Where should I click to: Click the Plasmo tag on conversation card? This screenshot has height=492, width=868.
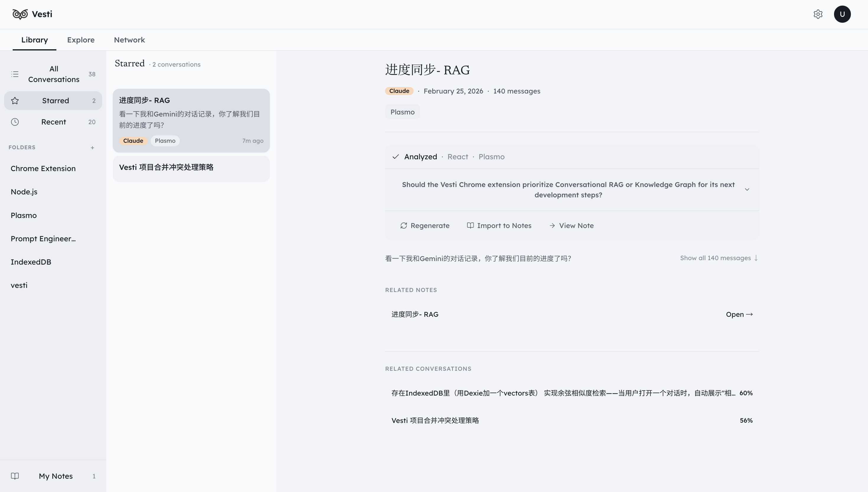(x=165, y=141)
